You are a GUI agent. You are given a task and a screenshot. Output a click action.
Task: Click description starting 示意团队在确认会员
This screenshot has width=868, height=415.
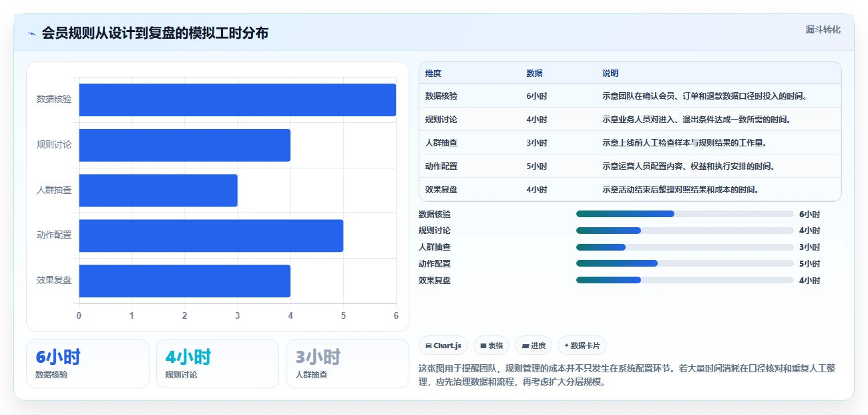pos(705,96)
